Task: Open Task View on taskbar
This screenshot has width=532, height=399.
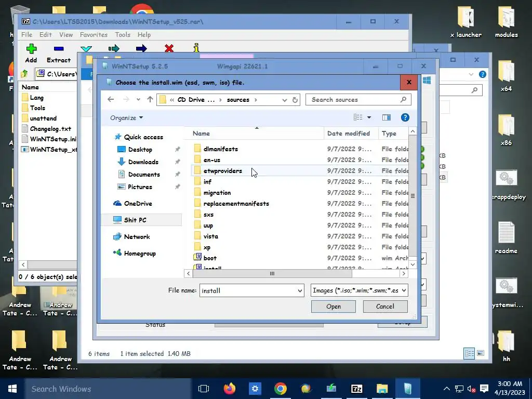Action: [204, 389]
